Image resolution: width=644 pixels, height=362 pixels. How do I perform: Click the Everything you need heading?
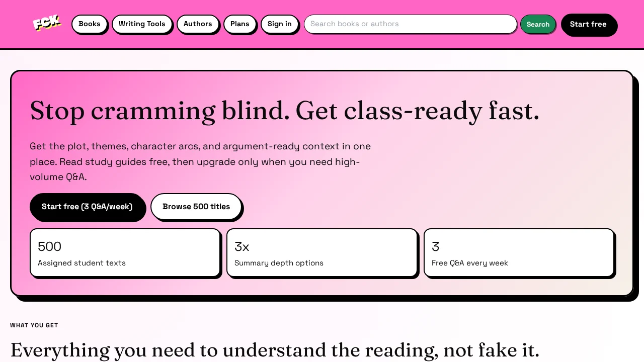click(275, 349)
